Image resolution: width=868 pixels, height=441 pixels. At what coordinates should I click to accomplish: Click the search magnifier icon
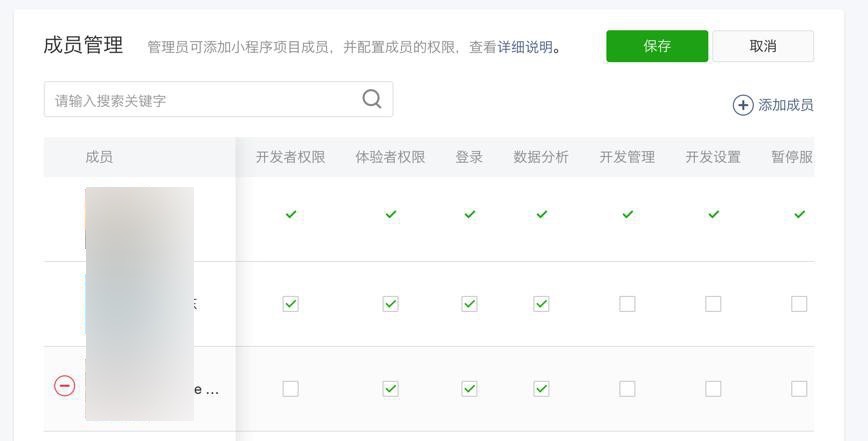pyautogui.click(x=372, y=99)
